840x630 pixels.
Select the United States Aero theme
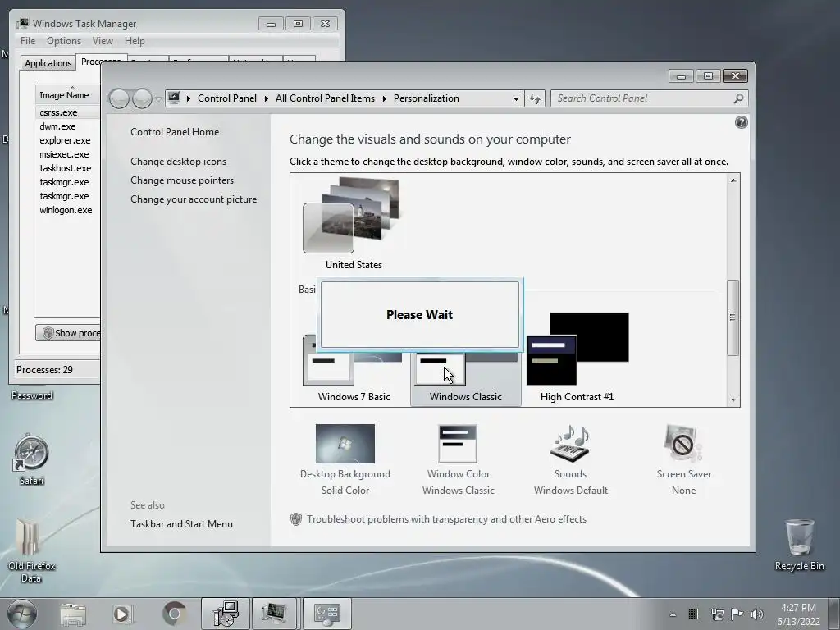click(354, 224)
